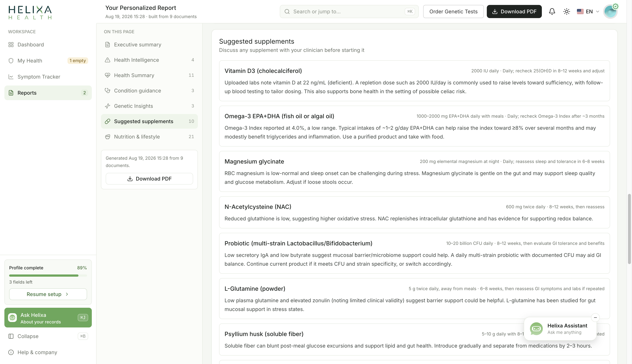The height and width of the screenshot is (364, 632).
Task: Click the Helixa Health logo
Action: tap(30, 12)
